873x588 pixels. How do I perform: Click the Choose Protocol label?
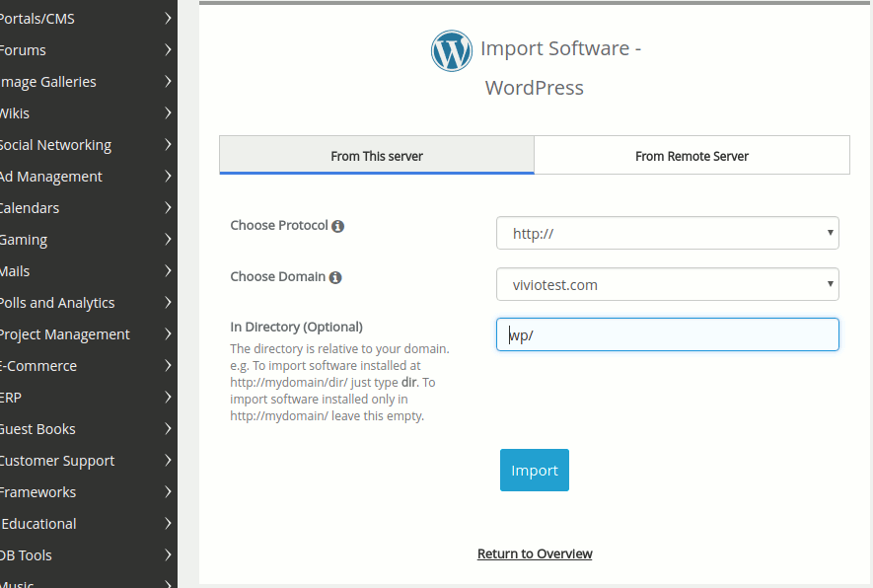pyautogui.click(x=279, y=226)
